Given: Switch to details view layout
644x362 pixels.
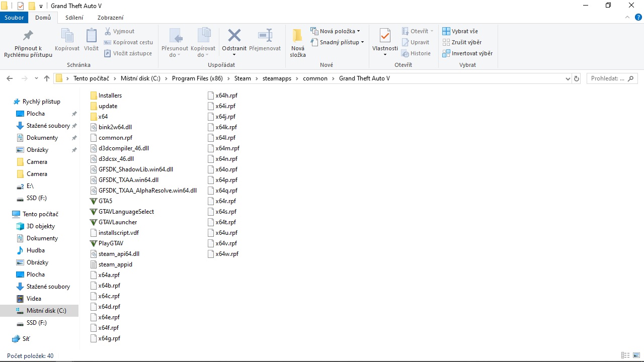Looking at the screenshot, I should tap(625, 356).
